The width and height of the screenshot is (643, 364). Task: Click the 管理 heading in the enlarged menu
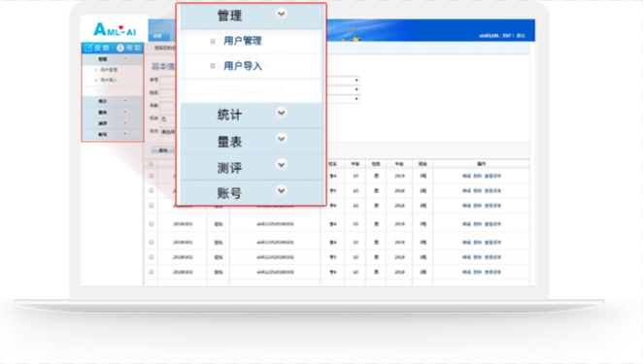click(x=229, y=16)
